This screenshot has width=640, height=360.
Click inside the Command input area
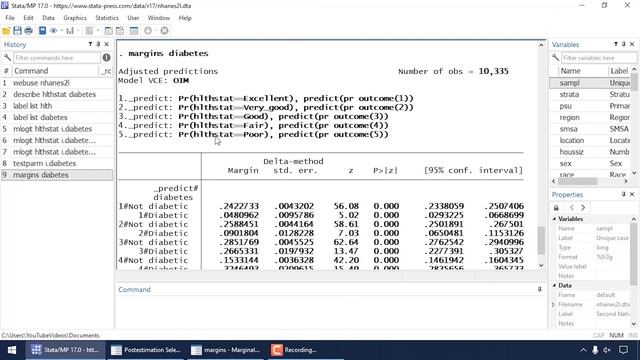coord(331,311)
